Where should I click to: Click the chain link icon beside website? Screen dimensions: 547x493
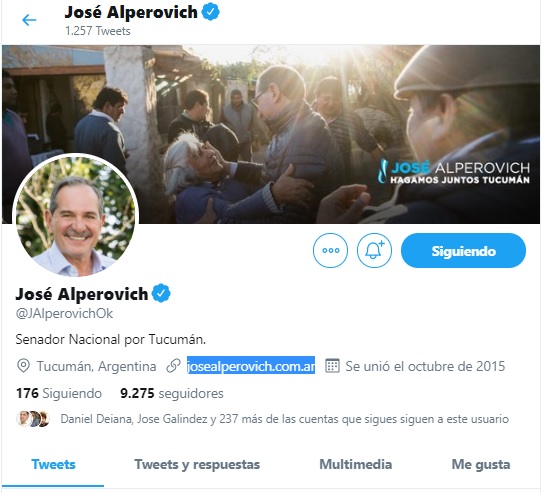click(173, 366)
